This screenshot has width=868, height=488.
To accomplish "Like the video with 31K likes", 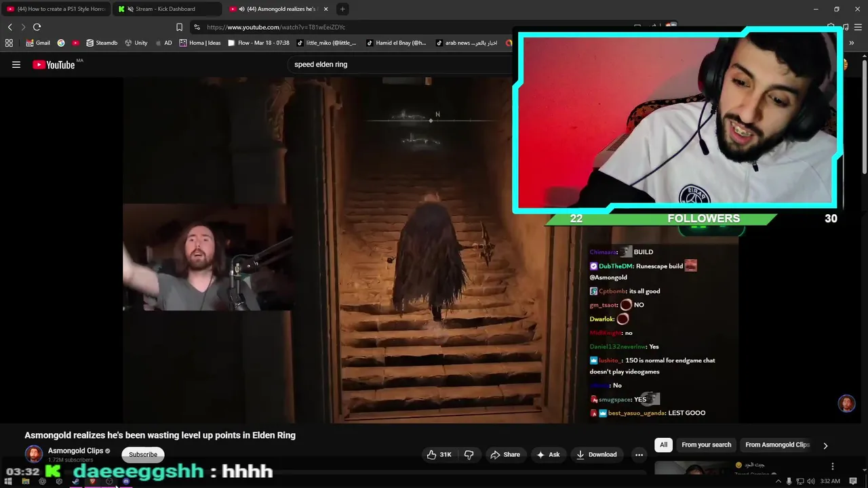I will [x=438, y=455].
